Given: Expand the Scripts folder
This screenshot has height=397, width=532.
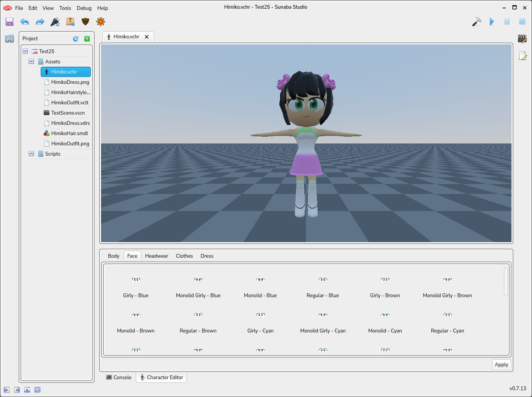Looking at the screenshot, I should coord(32,154).
